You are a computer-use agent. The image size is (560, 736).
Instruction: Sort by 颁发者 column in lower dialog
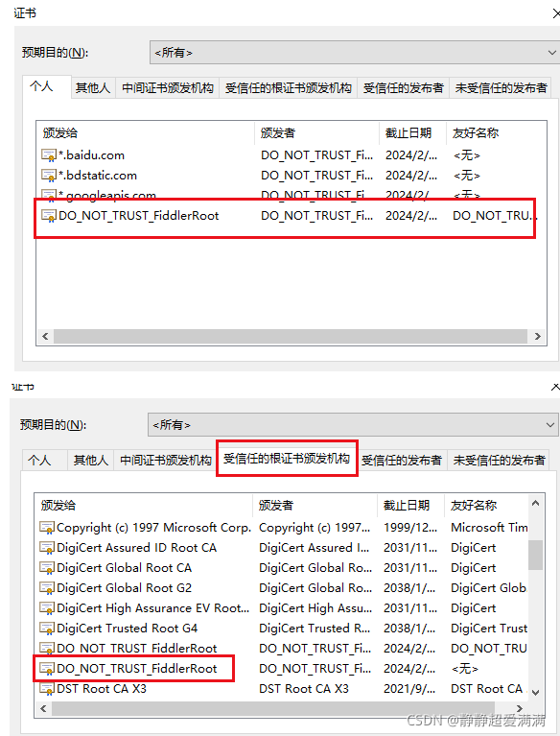click(315, 505)
